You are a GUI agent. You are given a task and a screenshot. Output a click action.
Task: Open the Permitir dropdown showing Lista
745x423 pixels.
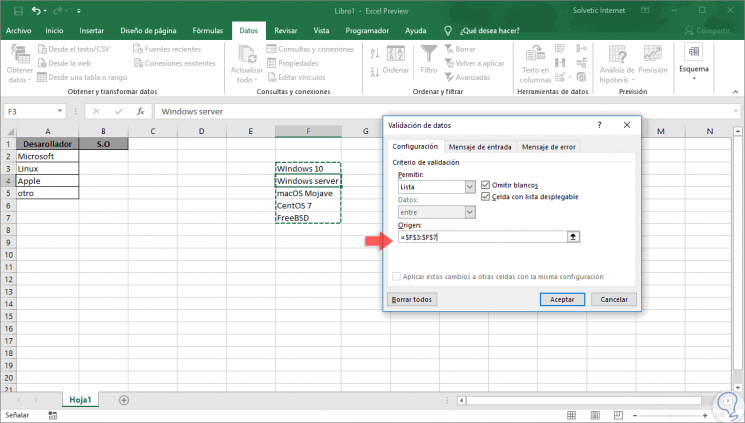click(x=469, y=186)
